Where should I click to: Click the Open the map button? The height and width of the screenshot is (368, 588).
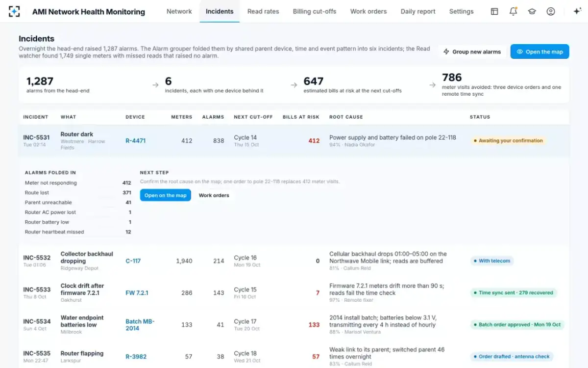539,52
